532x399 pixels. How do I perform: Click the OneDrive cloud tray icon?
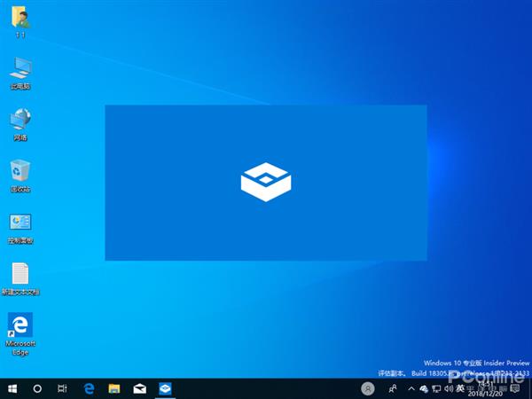coord(424,389)
